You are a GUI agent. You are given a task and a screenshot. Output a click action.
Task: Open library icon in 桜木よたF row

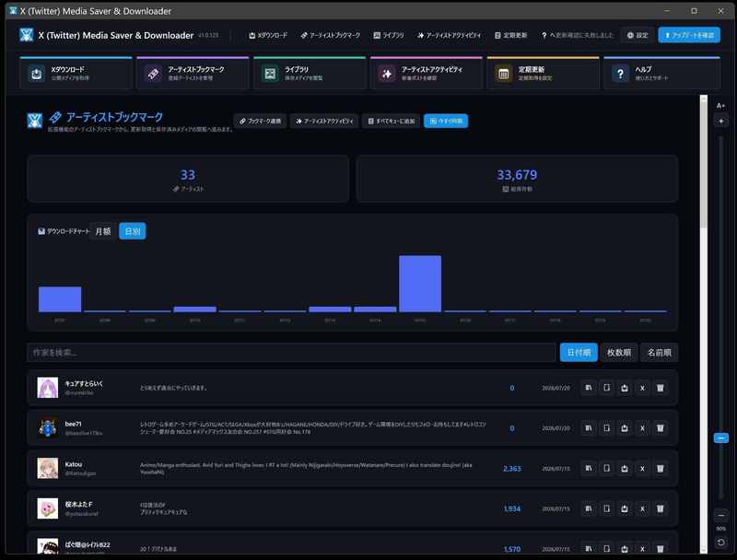pyautogui.click(x=589, y=508)
